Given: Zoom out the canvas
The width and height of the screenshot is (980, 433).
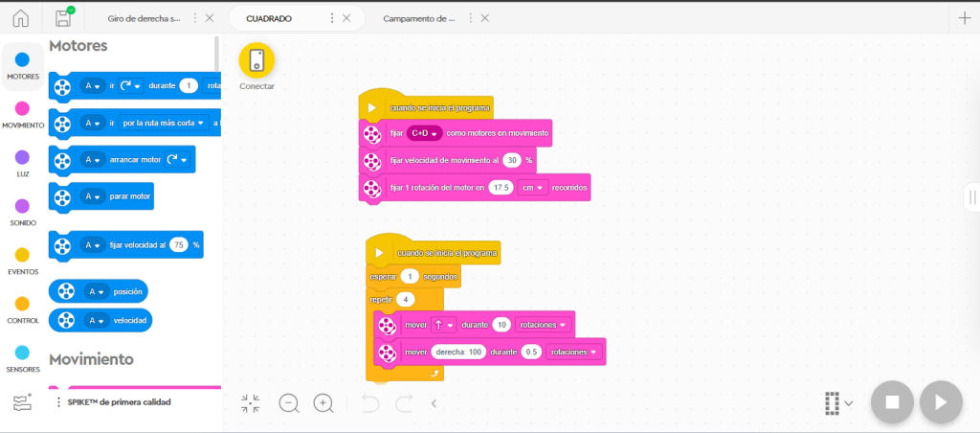Looking at the screenshot, I should coord(288,403).
